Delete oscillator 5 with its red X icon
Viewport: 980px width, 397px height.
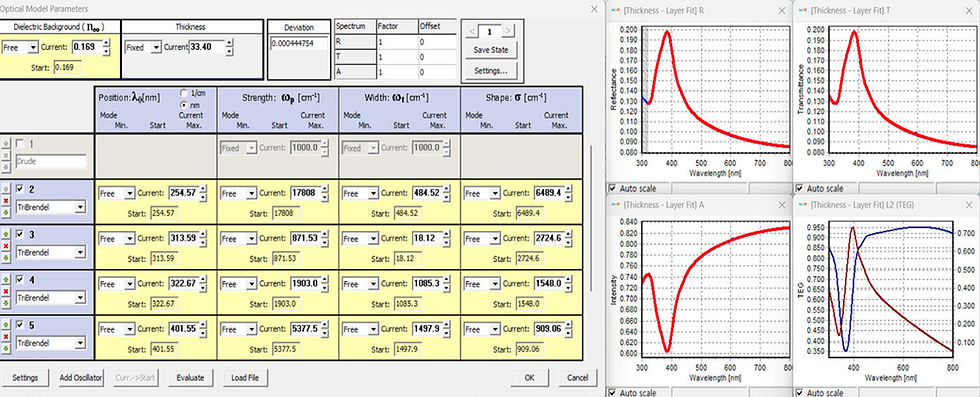click(x=6, y=337)
